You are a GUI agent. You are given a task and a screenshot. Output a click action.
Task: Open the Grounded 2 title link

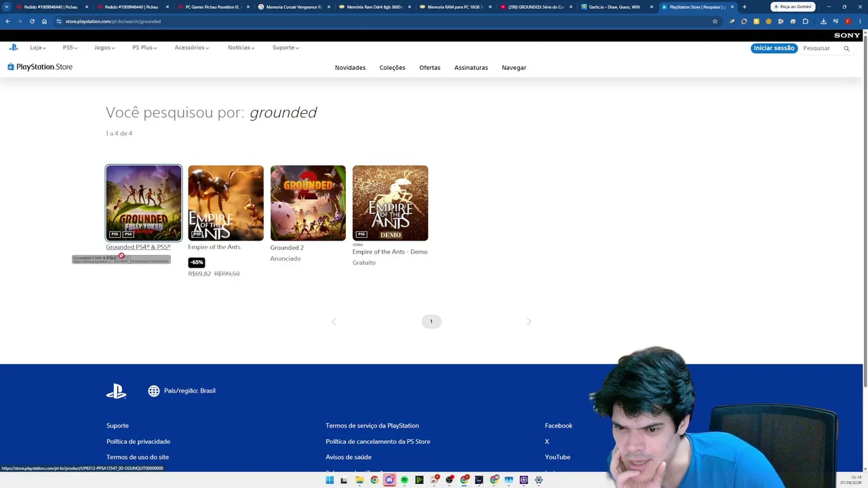pos(287,247)
